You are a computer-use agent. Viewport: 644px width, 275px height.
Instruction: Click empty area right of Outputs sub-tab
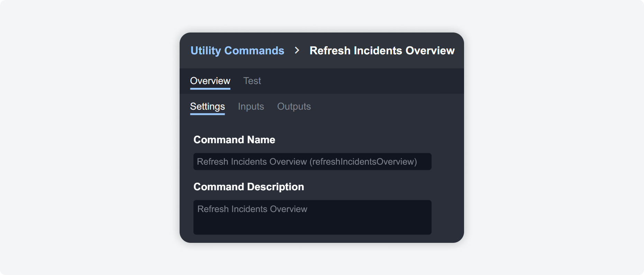click(x=381, y=107)
